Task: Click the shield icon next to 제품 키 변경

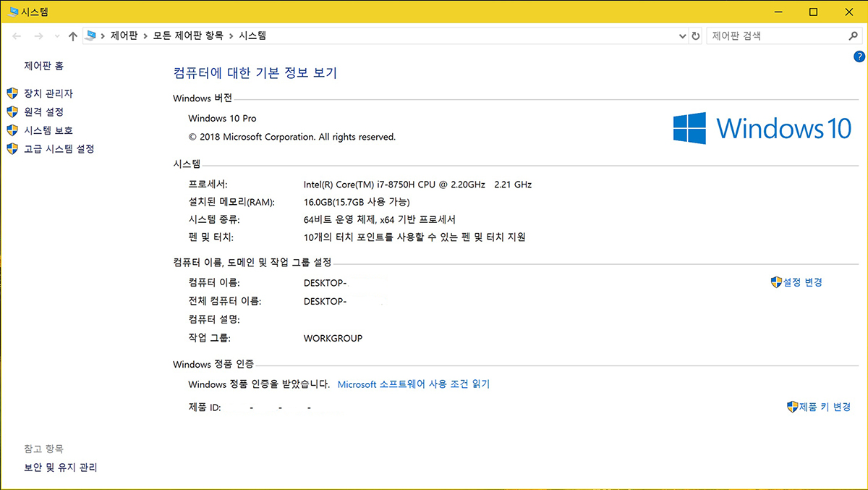Action: click(792, 407)
